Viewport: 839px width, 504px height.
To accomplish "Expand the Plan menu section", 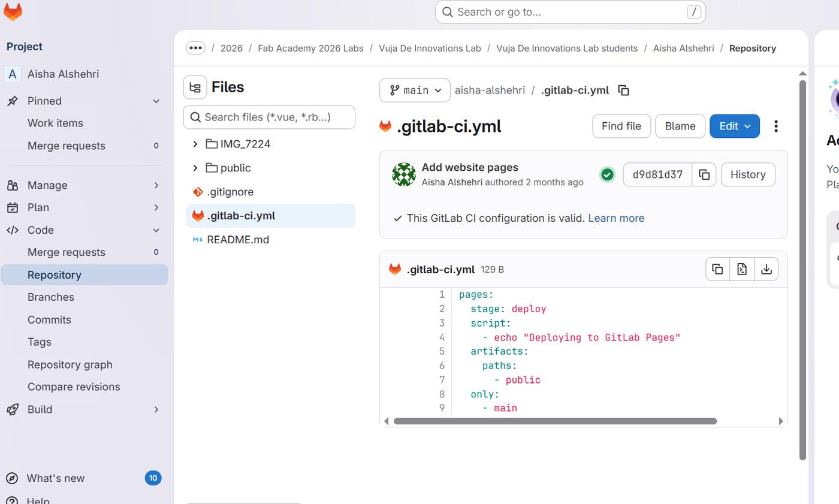I will 156,207.
